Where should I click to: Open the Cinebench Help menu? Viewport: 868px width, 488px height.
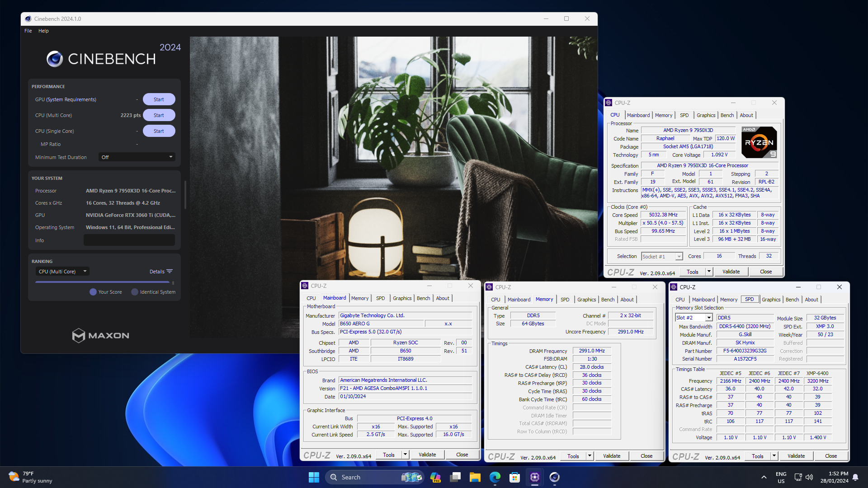43,31
